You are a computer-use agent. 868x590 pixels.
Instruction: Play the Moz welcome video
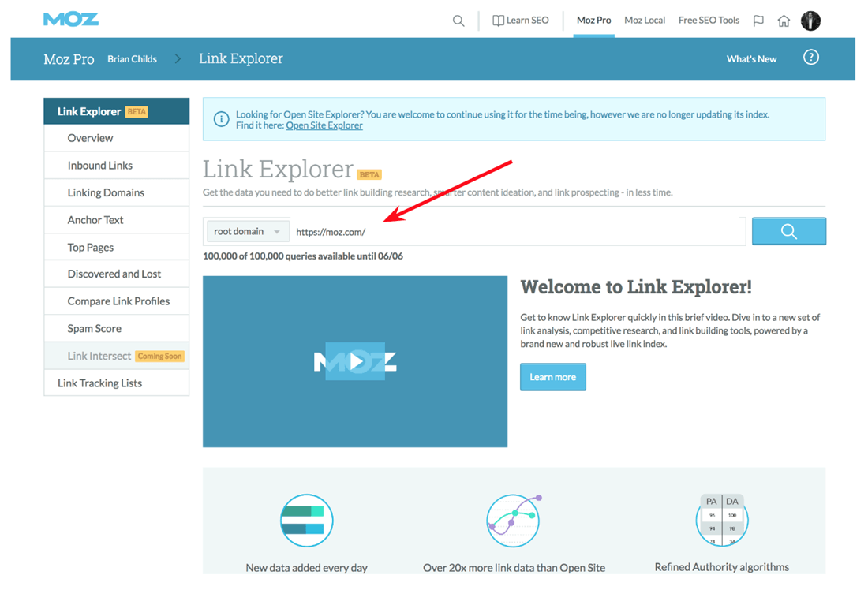tap(355, 361)
